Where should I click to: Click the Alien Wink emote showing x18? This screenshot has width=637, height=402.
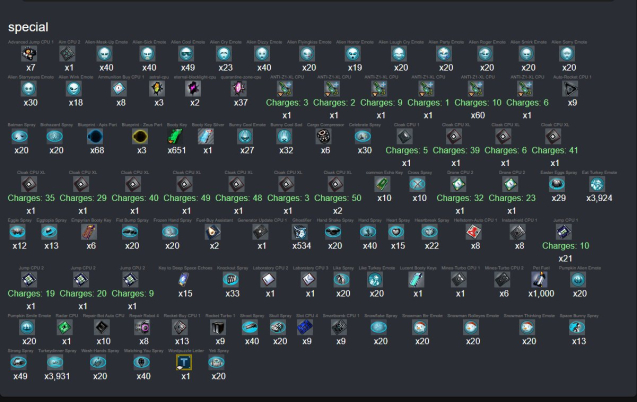pyautogui.click(x=75, y=88)
